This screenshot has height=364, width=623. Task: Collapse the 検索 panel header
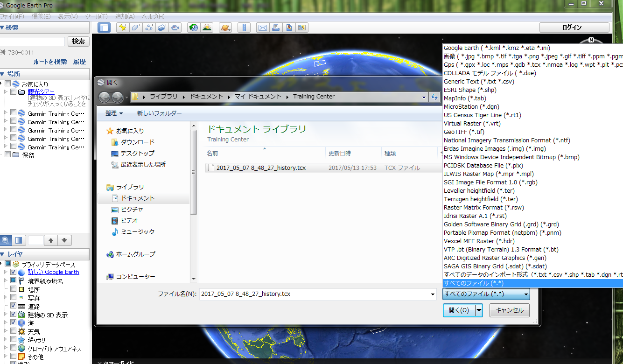[x=44, y=28]
